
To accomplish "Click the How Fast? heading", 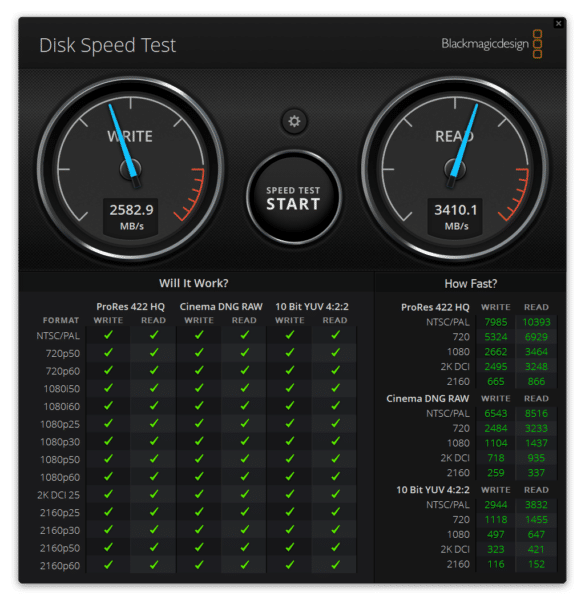I will coord(471,284).
